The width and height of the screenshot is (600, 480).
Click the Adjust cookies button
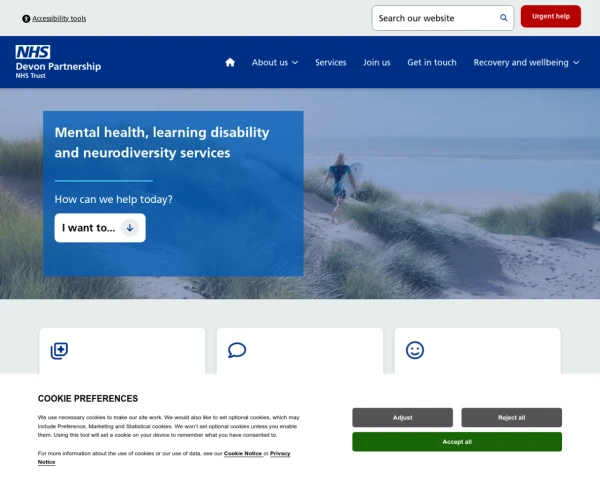[403, 418]
